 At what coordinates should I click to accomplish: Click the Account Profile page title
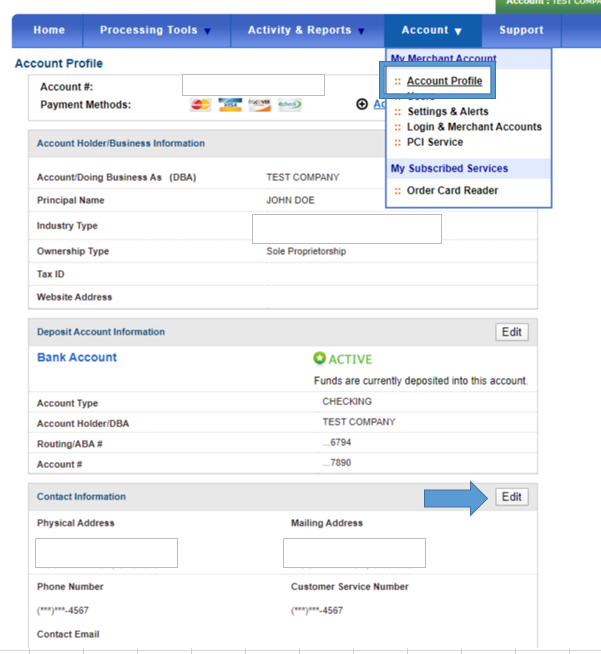click(59, 63)
